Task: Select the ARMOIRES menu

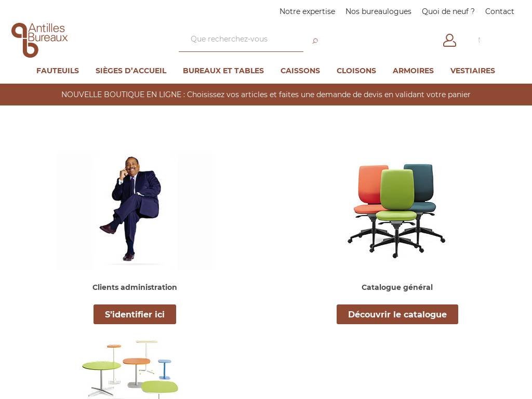Action: tap(413, 71)
